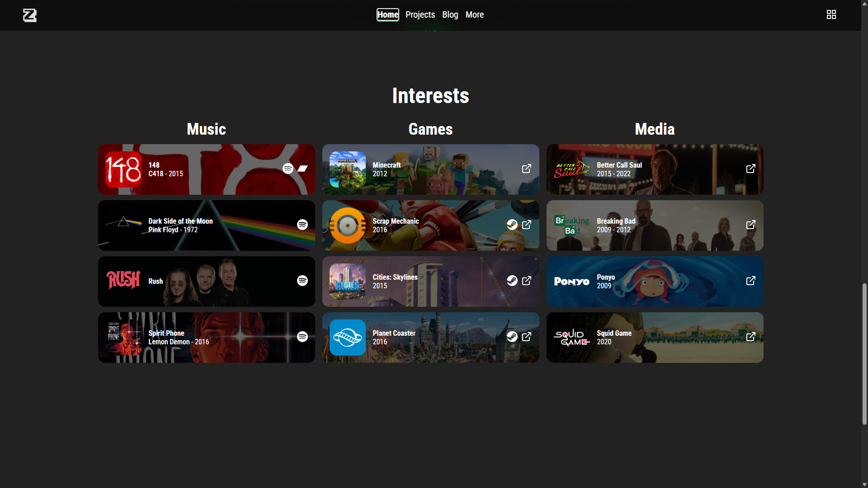Go to the Projects page
Viewport: 868px width, 488px height.
(x=420, y=15)
